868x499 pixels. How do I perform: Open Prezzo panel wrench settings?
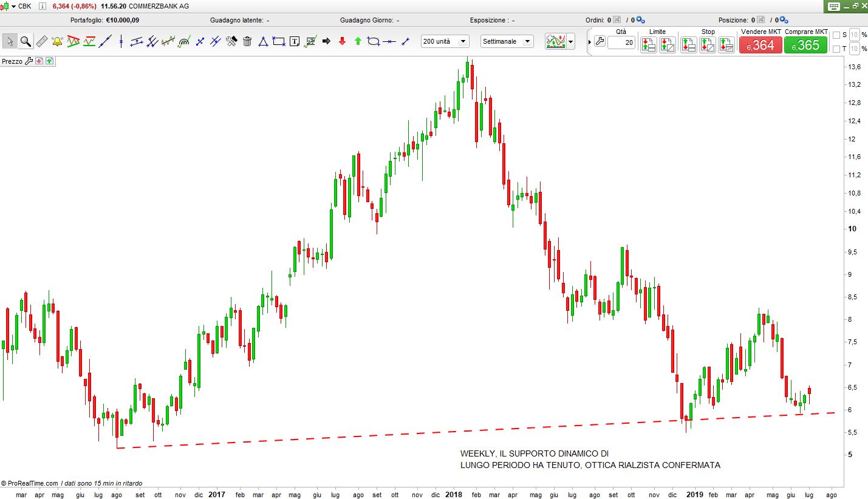(28, 61)
